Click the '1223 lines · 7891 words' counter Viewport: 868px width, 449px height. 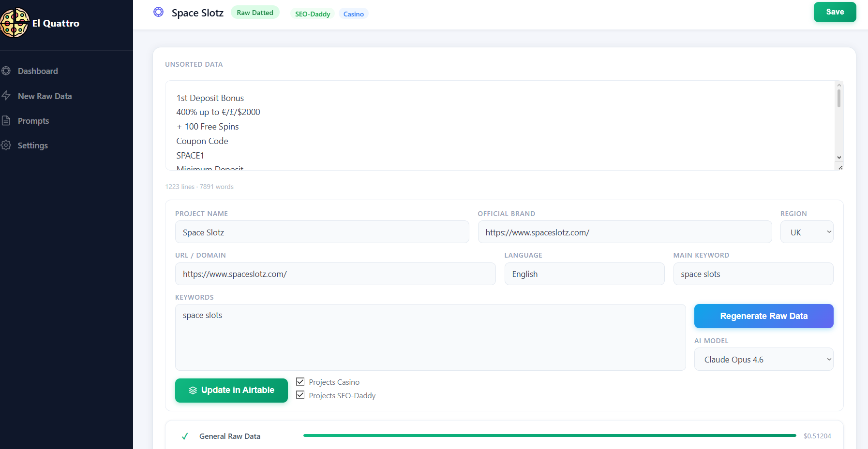click(199, 187)
